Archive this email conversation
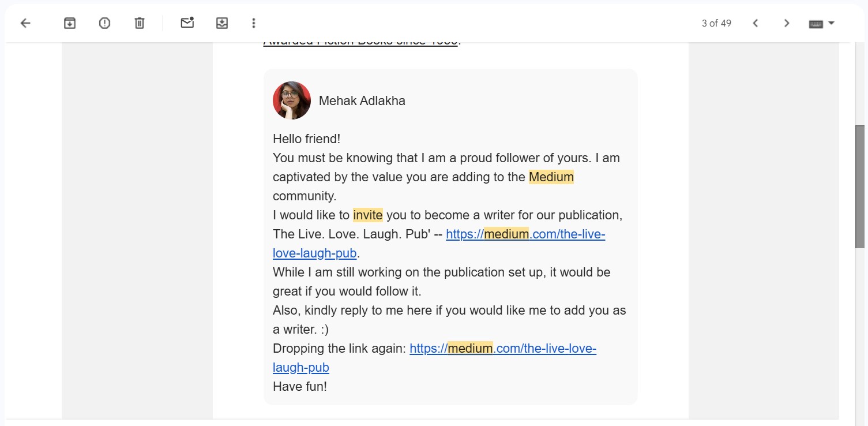 pyautogui.click(x=70, y=23)
